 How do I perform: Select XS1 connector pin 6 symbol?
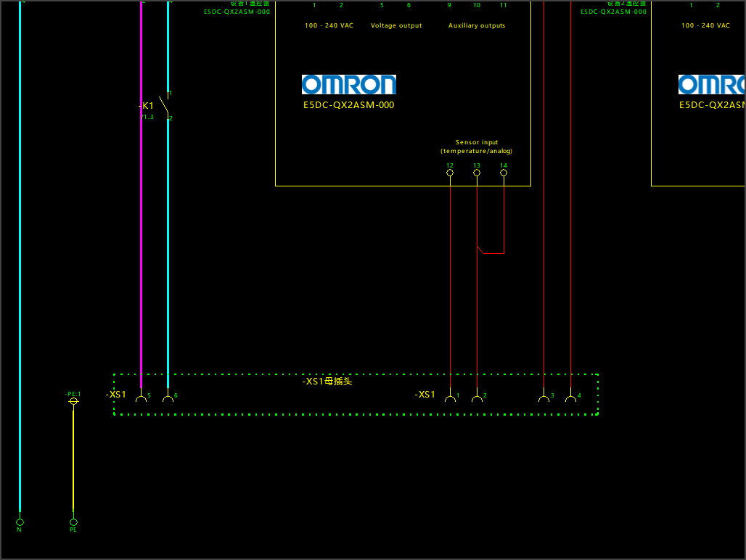click(x=168, y=396)
